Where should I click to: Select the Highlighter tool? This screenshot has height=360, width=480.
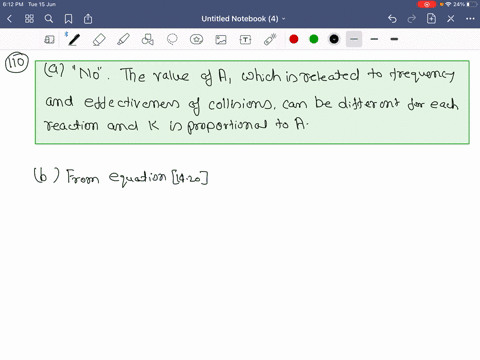point(123,40)
